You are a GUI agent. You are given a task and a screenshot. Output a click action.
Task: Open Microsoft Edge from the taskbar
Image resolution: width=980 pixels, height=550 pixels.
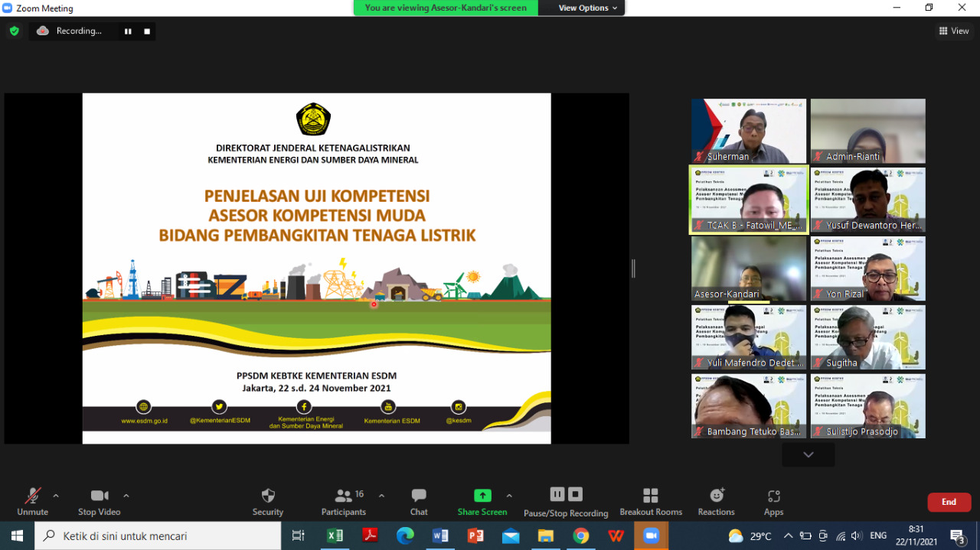(x=405, y=536)
